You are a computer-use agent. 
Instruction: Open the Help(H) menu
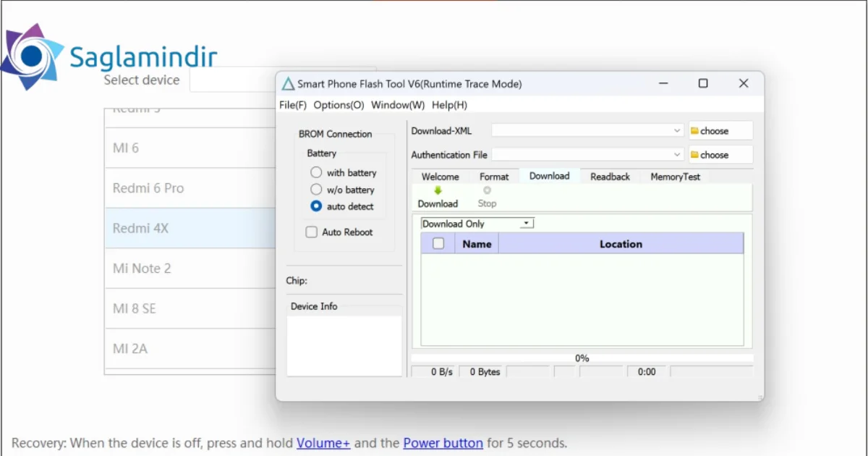[449, 105]
